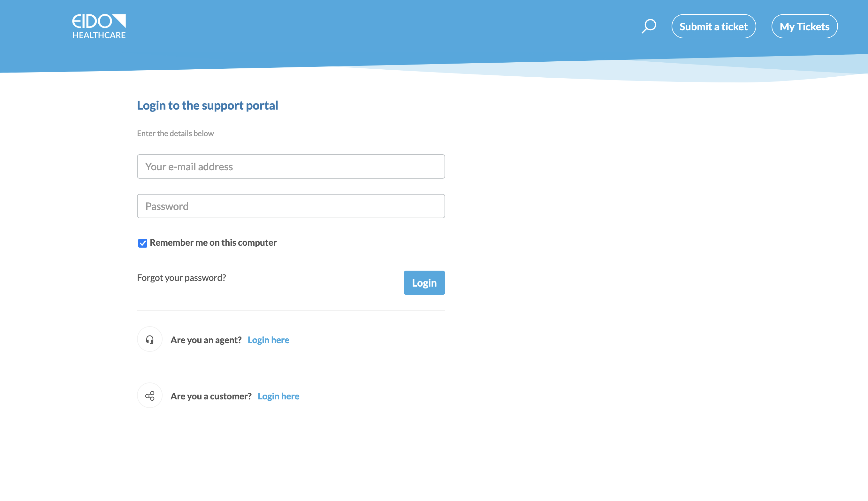Click the Password input field

(x=291, y=206)
